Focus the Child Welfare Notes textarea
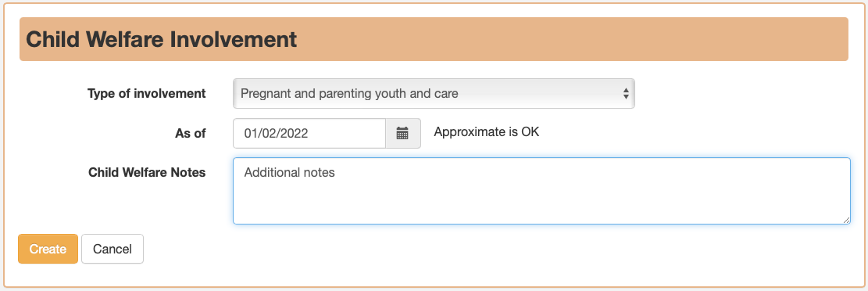 click(541, 191)
